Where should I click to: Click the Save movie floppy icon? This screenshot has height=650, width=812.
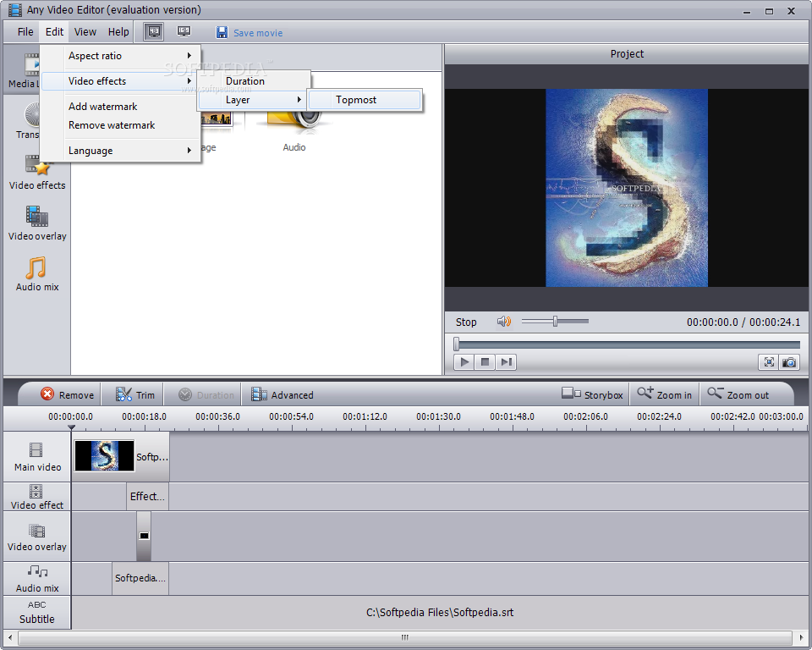[222, 33]
